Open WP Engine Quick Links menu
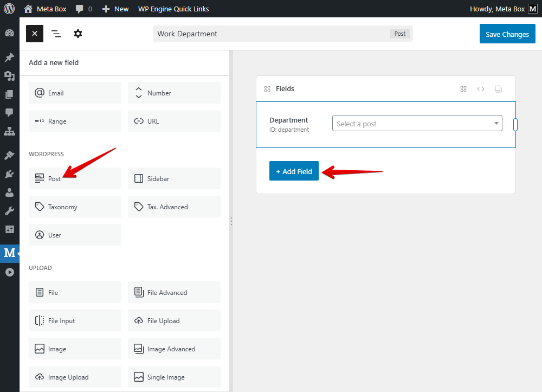 [173, 9]
